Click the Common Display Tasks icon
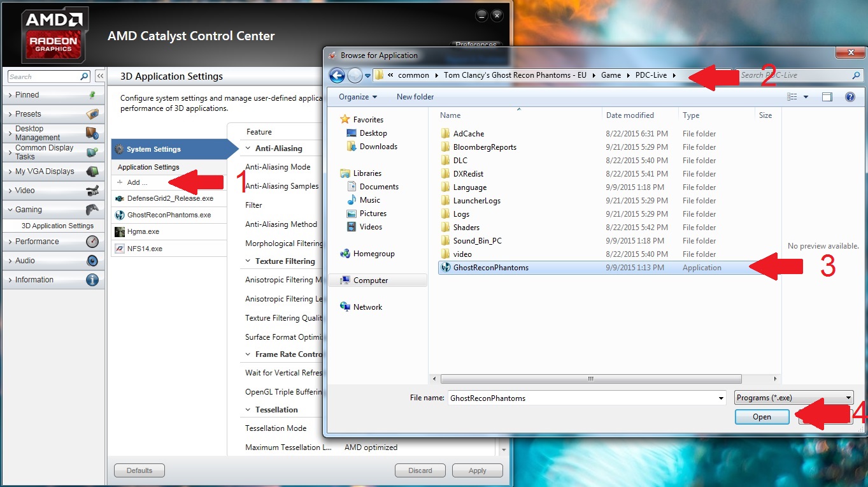Image resolution: width=868 pixels, height=487 pixels. tap(93, 152)
